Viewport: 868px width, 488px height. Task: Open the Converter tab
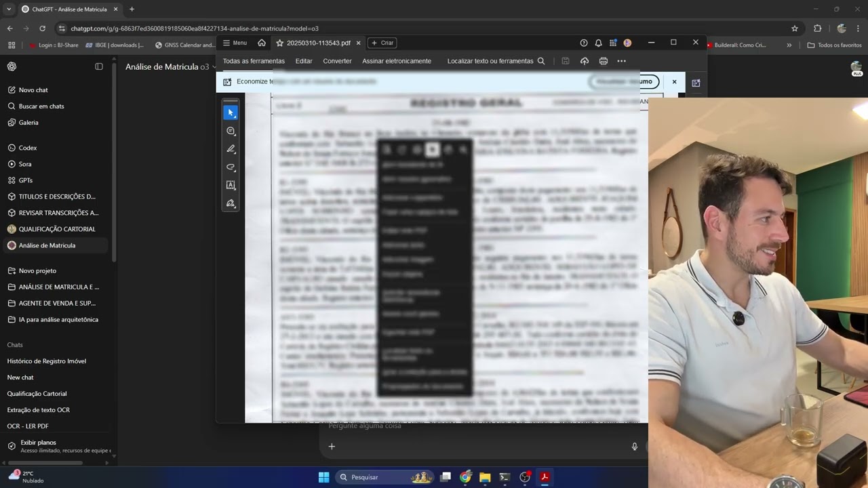coord(337,61)
